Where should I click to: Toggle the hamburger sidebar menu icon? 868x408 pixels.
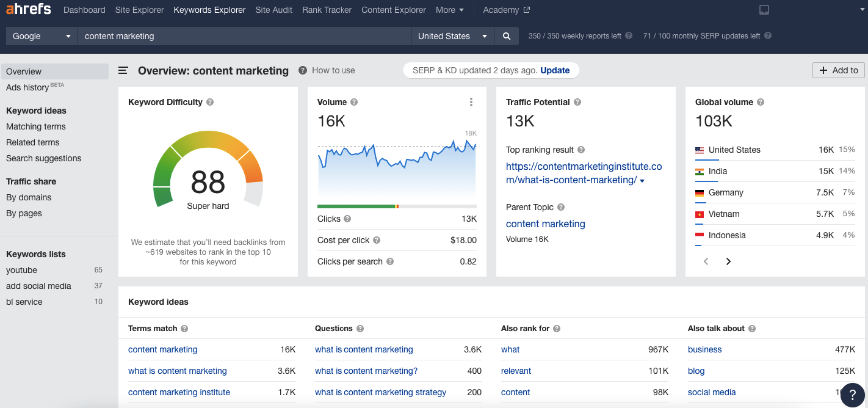(123, 71)
